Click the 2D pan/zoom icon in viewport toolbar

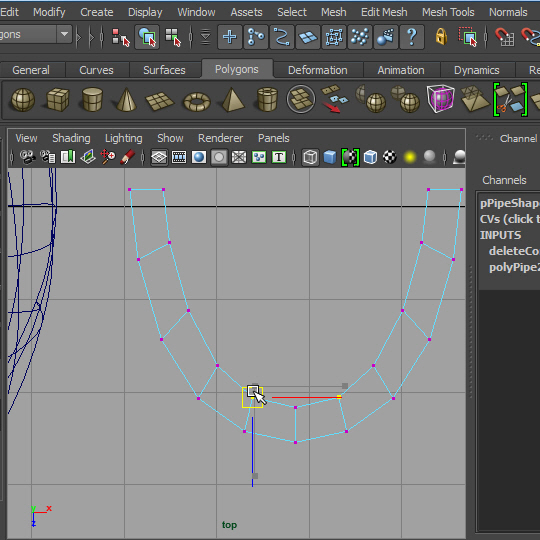tap(108, 157)
